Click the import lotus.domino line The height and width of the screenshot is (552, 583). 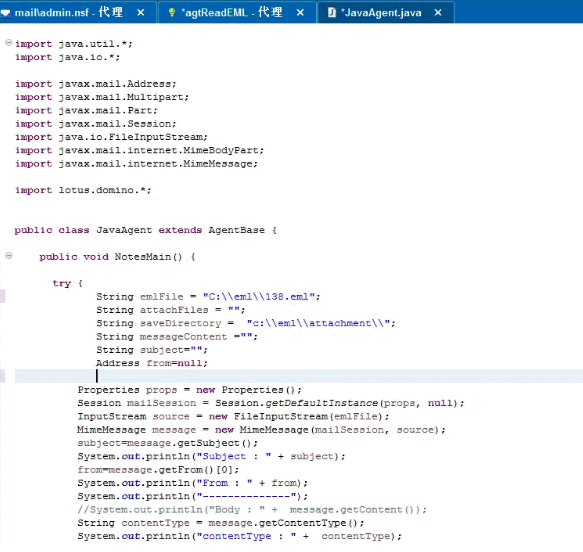[x=83, y=190]
